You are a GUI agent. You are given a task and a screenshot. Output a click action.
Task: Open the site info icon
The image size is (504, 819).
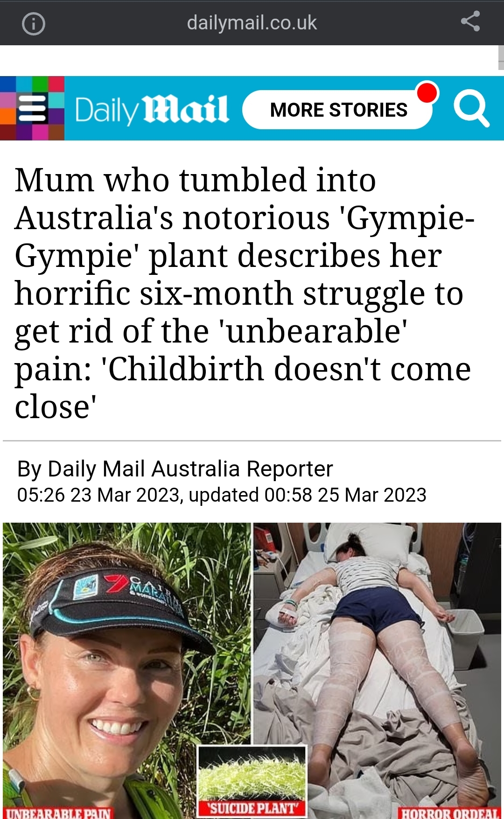pos(34,23)
